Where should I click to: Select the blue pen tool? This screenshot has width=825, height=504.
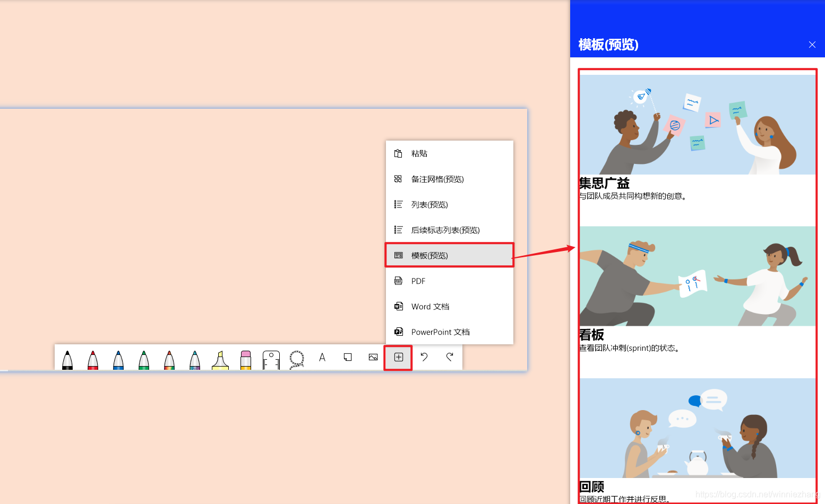(118, 359)
